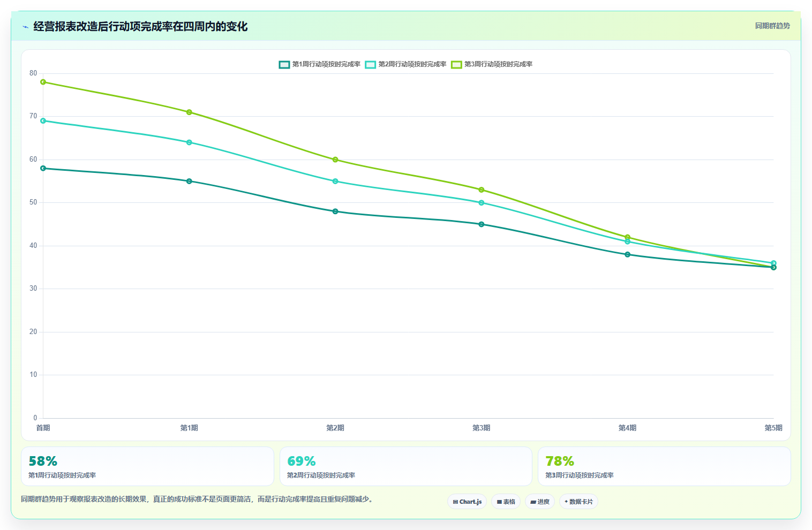
Task: Click 第1周 data point at 第4期 (38)
Action: click(628, 254)
